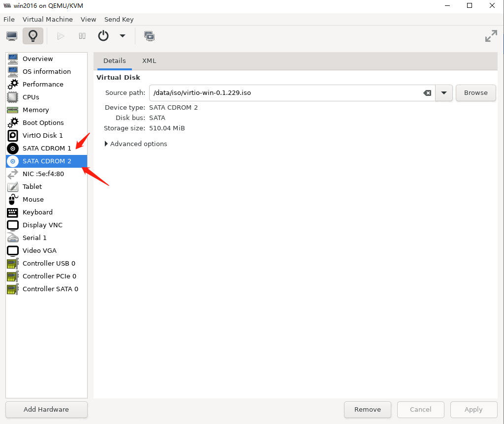This screenshot has height=424, width=504.
Task: Click the power shutdown icon
Action: coord(103,36)
